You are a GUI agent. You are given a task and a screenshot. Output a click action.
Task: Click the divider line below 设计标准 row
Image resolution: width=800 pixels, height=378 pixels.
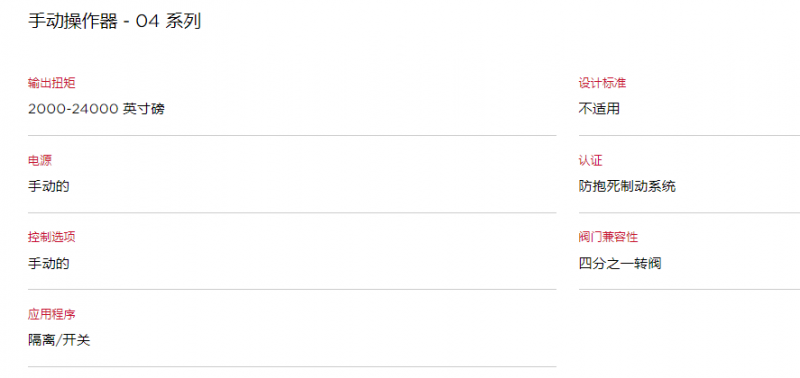point(689,136)
